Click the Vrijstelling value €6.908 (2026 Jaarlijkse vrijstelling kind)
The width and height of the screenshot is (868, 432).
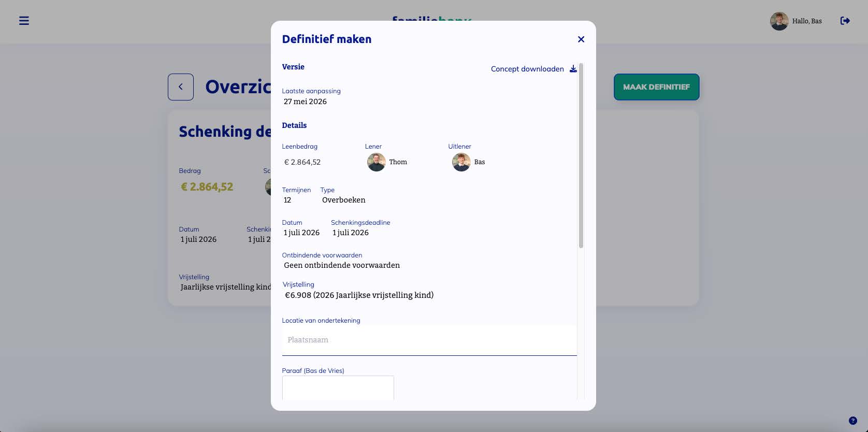(x=359, y=295)
